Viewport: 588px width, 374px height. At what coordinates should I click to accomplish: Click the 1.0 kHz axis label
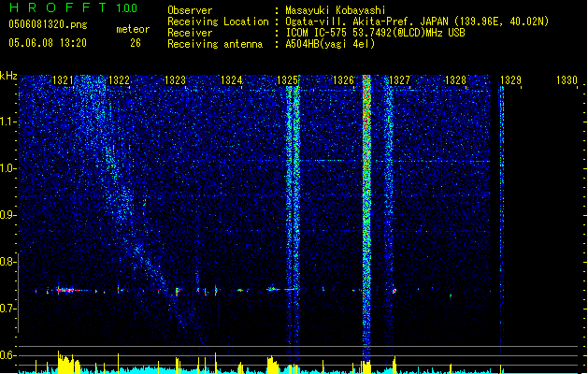point(7,168)
